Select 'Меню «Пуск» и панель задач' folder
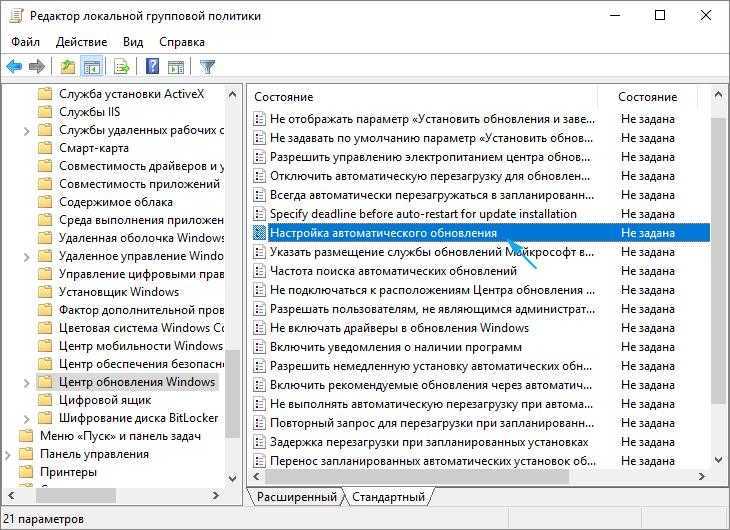730x530 pixels. [120, 436]
